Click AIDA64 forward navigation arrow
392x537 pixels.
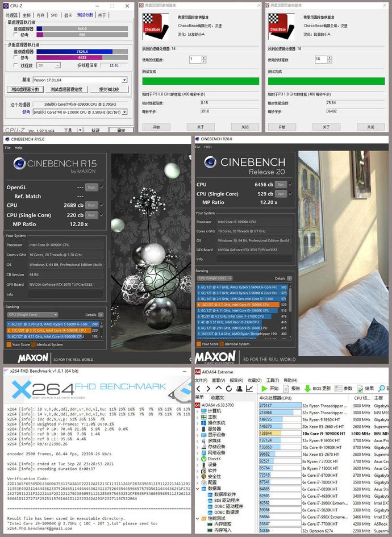pos(208,388)
